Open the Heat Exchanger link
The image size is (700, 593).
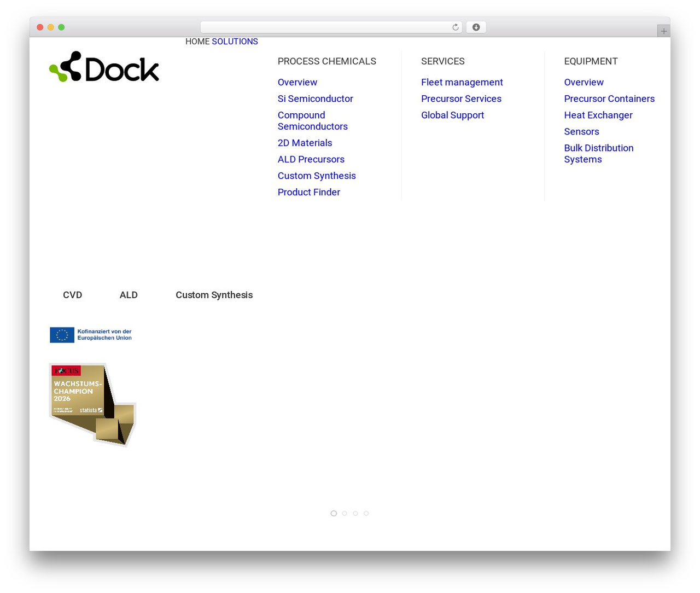598,115
